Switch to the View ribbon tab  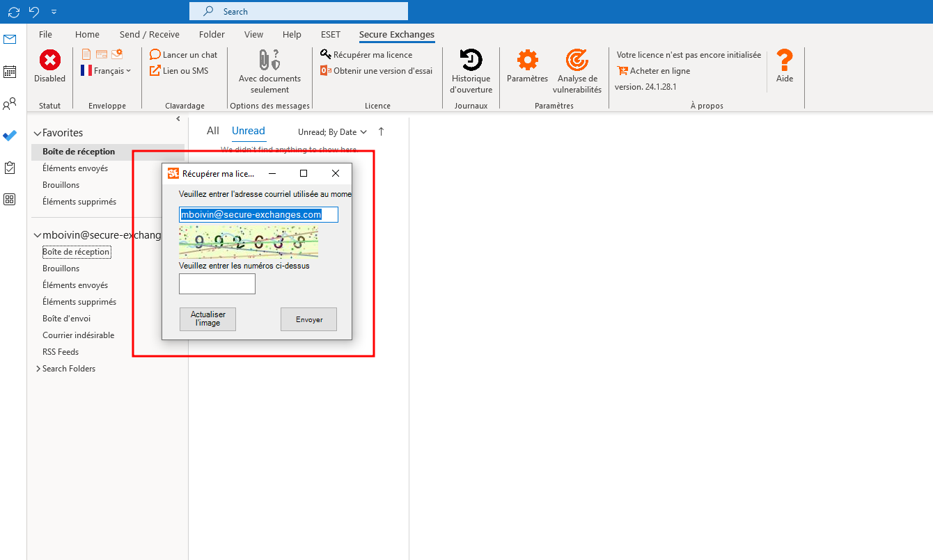pos(253,35)
